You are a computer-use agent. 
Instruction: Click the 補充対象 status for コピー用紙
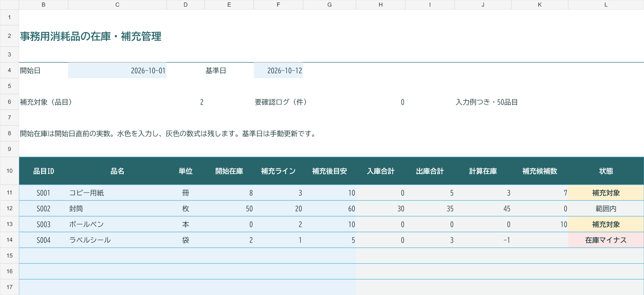(606, 193)
